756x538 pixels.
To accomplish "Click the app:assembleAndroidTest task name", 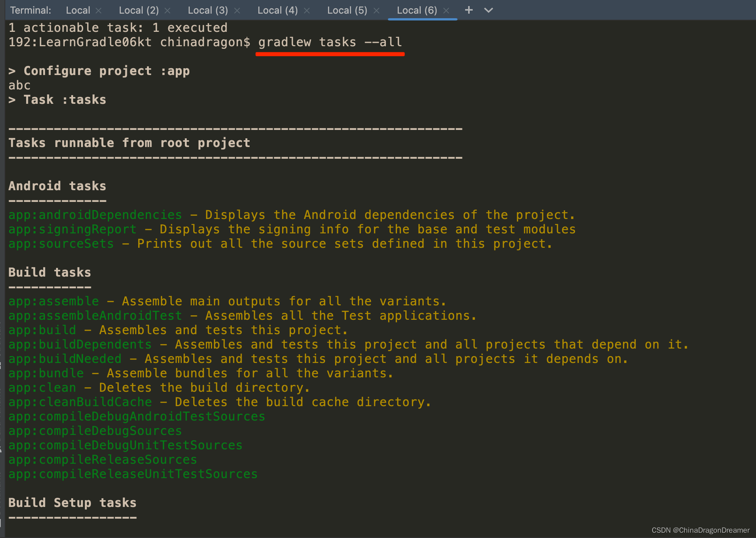I will (95, 316).
